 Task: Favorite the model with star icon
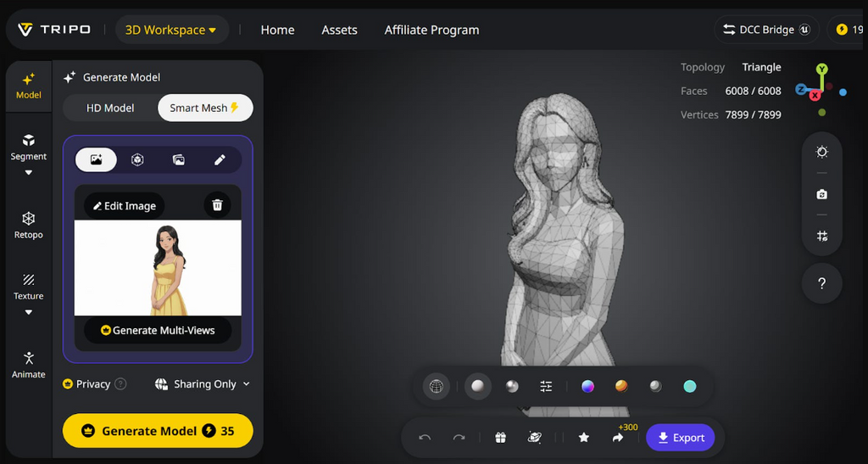(583, 438)
